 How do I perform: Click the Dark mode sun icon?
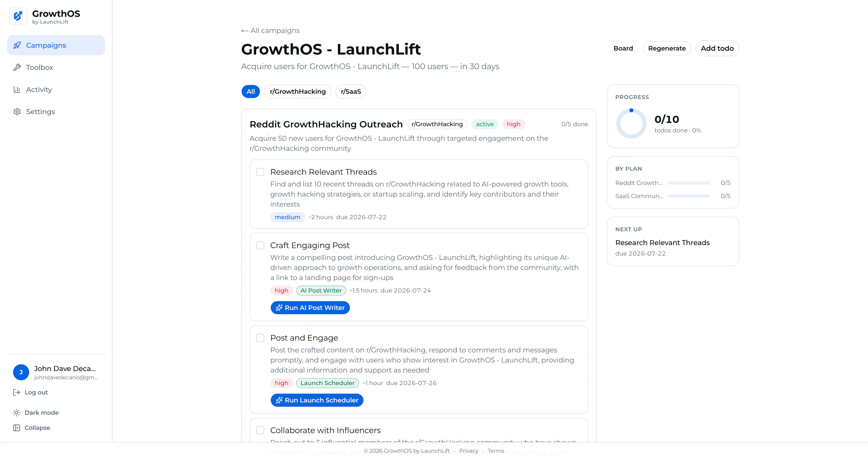point(17,412)
